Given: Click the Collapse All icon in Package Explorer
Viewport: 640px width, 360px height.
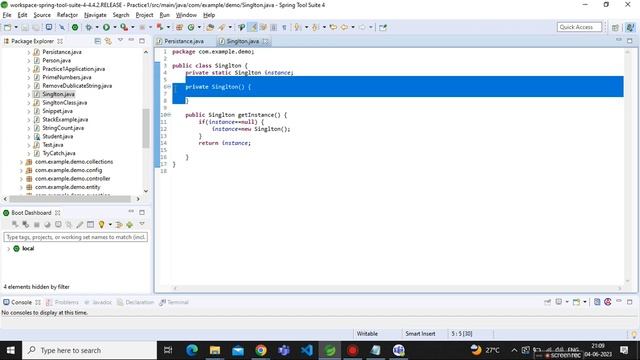Looking at the screenshot, I should coord(98,41).
